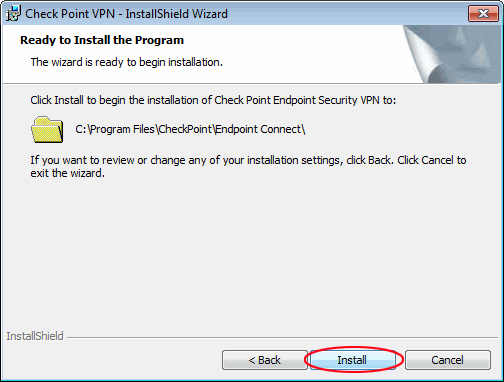Click the "Click Install to begin the installation" sentence

pos(213,100)
